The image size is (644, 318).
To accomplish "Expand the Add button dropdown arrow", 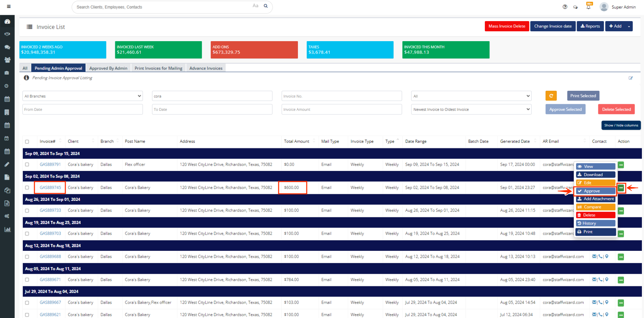I will (629, 26).
